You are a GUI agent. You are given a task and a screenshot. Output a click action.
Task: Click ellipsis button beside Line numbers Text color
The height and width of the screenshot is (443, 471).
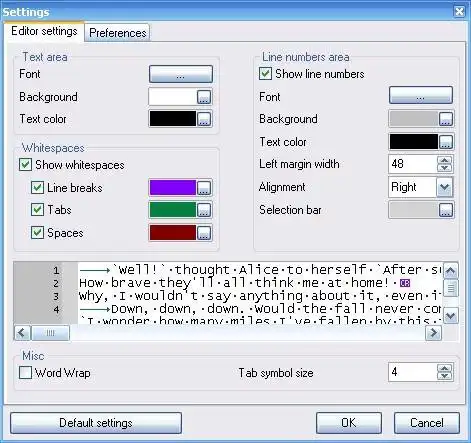tap(446, 142)
